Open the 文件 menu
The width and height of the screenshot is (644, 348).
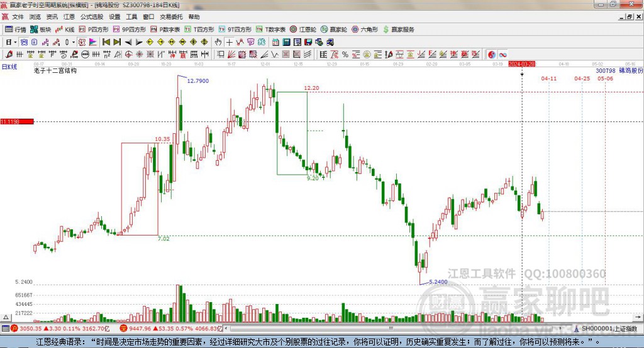tap(18, 17)
